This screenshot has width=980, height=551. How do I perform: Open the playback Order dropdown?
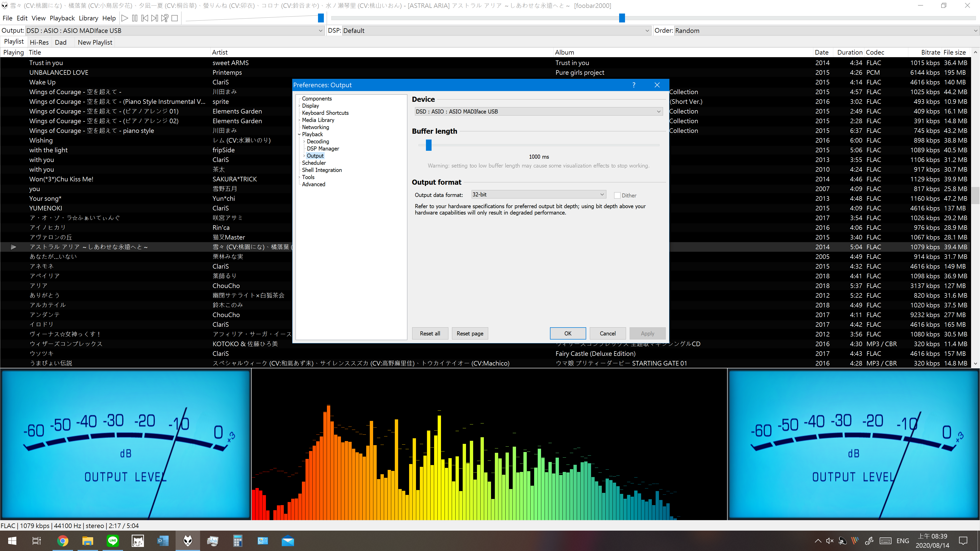click(826, 30)
